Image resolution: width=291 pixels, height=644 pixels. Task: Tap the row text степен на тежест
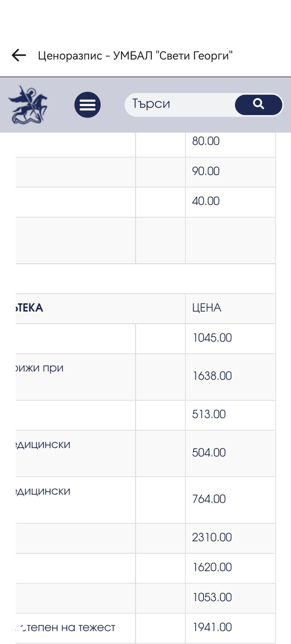[x=67, y=627]
